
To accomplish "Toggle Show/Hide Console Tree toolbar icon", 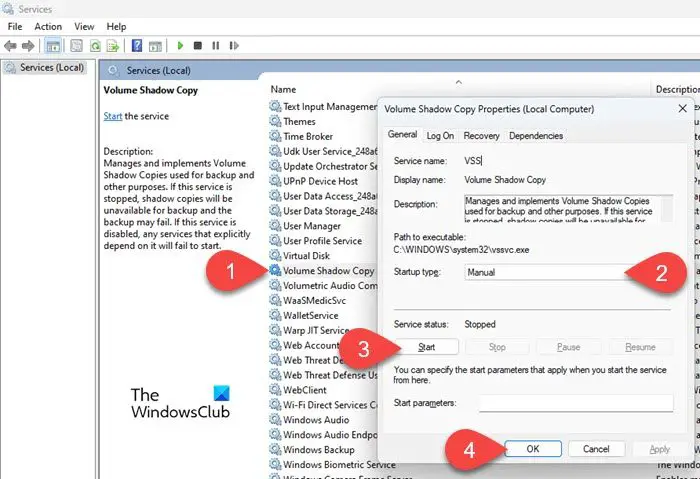I will [x=53, y=46].
